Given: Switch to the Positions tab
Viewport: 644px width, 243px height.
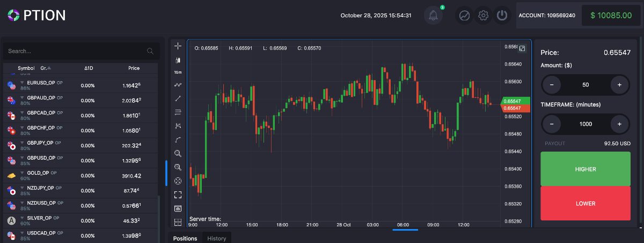Looking at the screenshot, I should [x=185, y=238].
